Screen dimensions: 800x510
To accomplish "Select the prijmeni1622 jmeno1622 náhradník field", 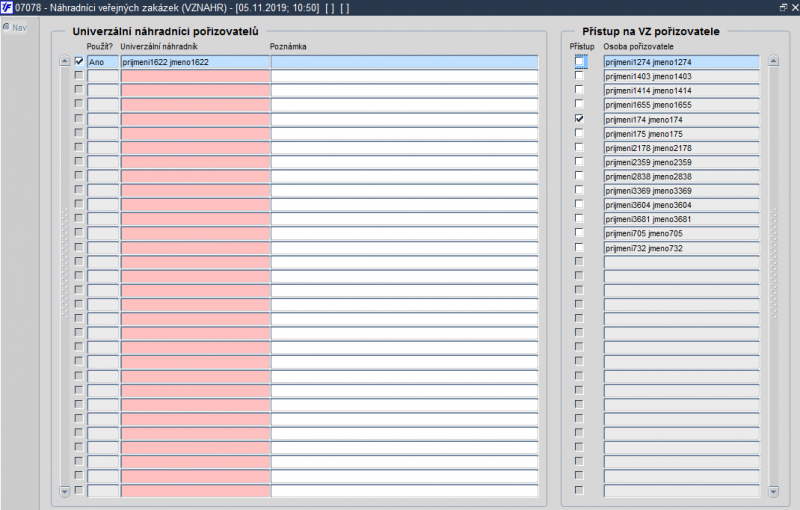I will point(195,62).
